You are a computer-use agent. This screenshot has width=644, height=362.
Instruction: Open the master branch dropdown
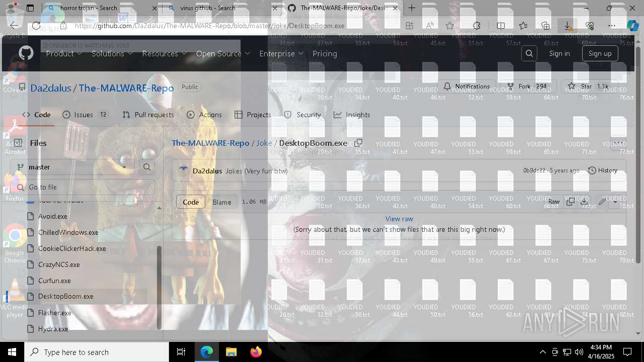73,167
